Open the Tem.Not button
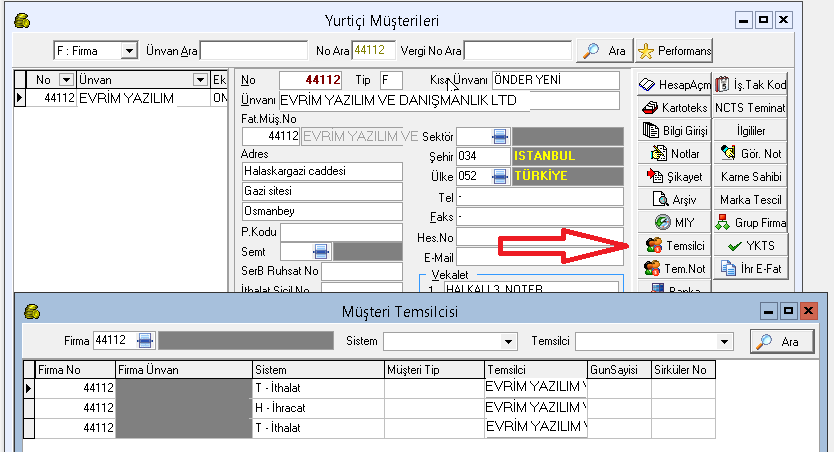Viewport: 840px width, 452px height. [674, 268]
